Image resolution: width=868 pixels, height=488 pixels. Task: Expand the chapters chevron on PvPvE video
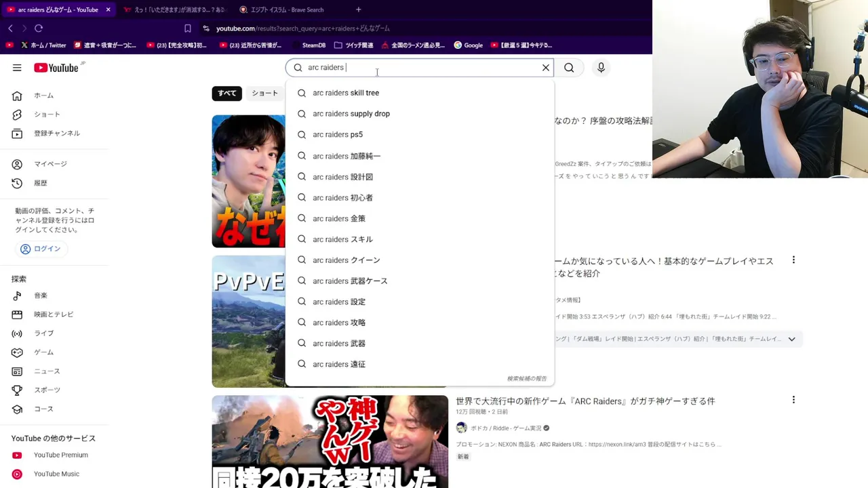coord(791,339)
